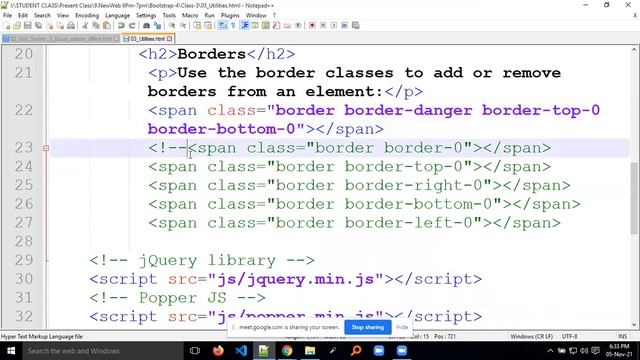Open the Encoding menu
The width and height of the screenshot is (640, 360).
point(87,15)
